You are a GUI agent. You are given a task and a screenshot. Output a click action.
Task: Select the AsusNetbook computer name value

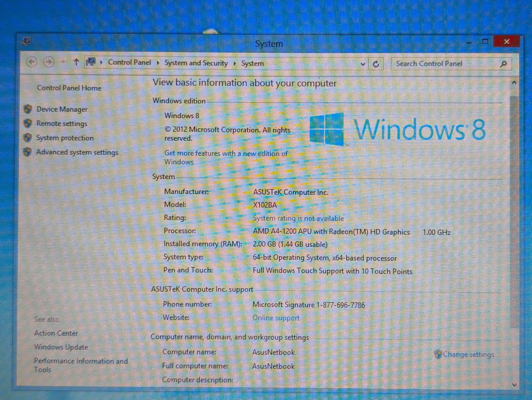coord(273,352)
